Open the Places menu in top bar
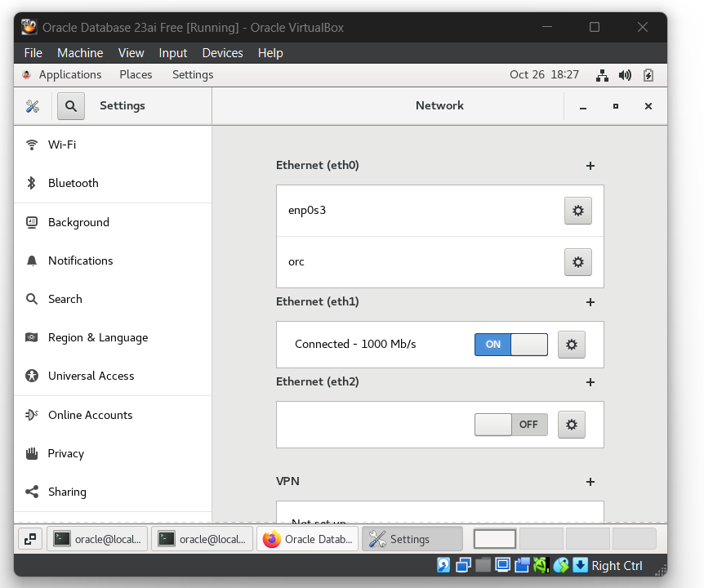This screenshot has height=588, width=704. (x=136, y=74)
